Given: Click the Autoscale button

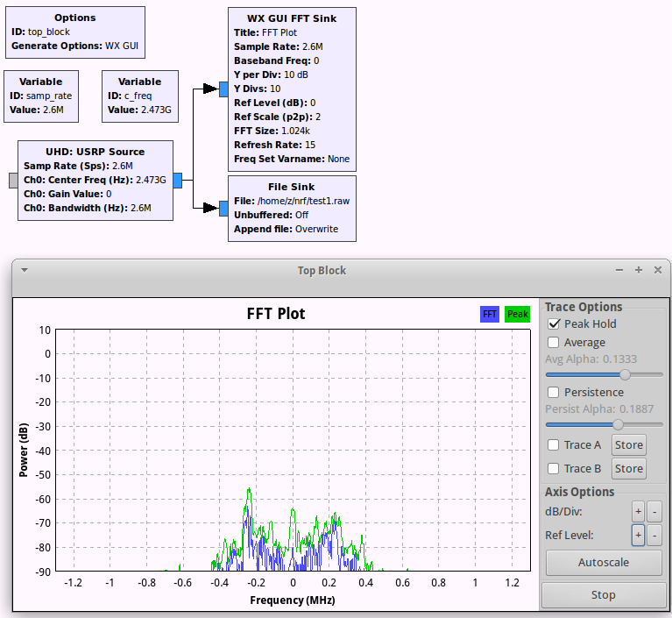Looking at the screenshot, I should [604, 562].
